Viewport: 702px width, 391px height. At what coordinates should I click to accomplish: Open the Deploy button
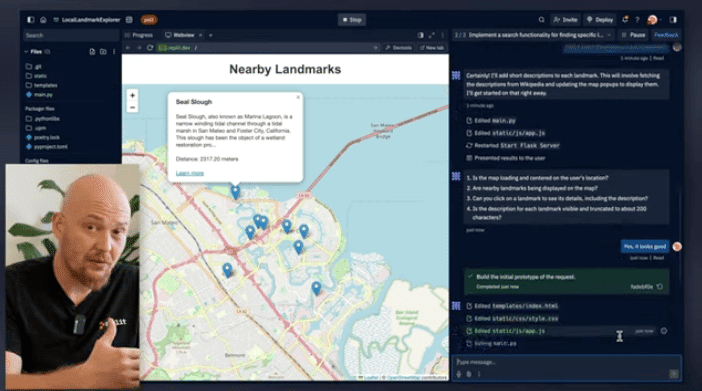click(x=600, y=20)
